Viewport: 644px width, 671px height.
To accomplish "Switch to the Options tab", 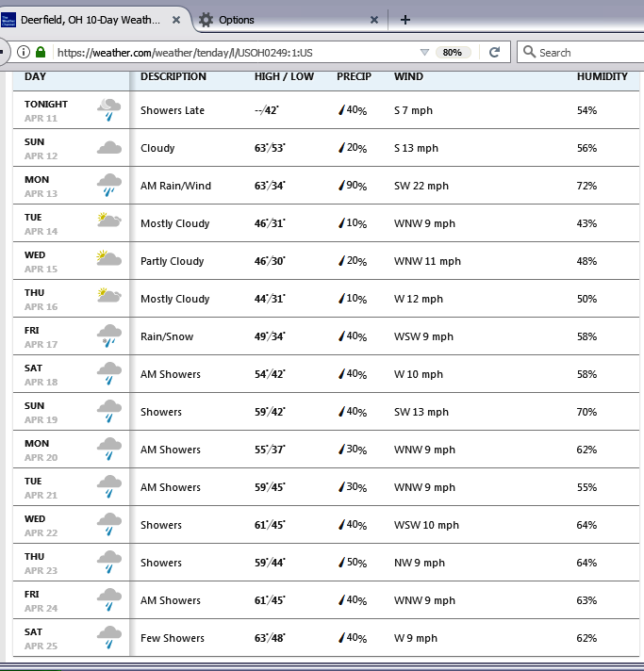I will pyautogui.click(x=236, y=20).
